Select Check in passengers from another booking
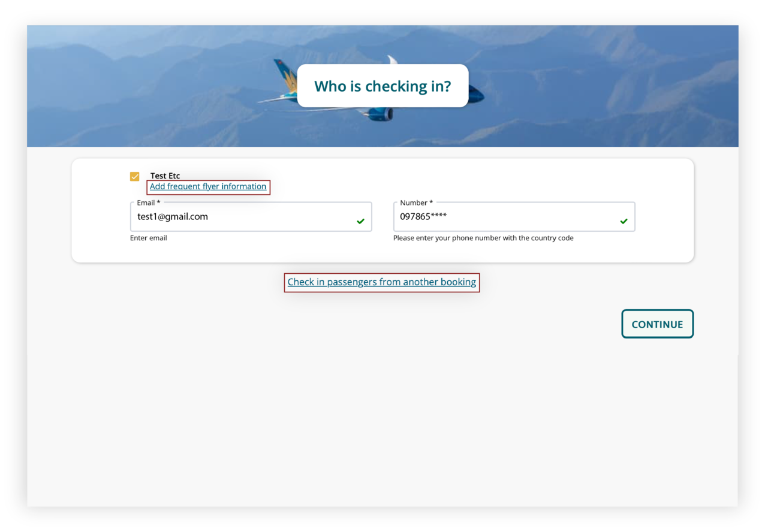 pos(382,282)
